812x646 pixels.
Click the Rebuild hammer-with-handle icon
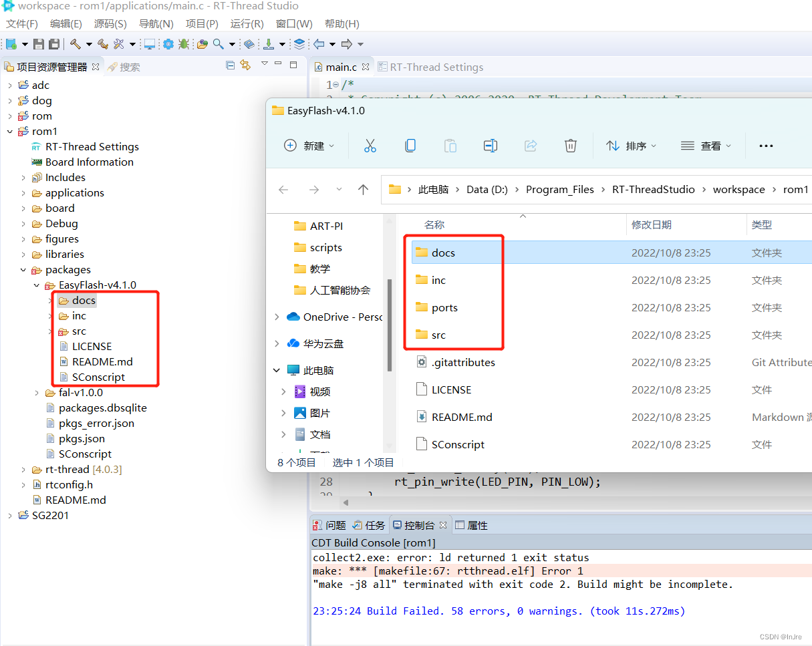coord(102,44)
